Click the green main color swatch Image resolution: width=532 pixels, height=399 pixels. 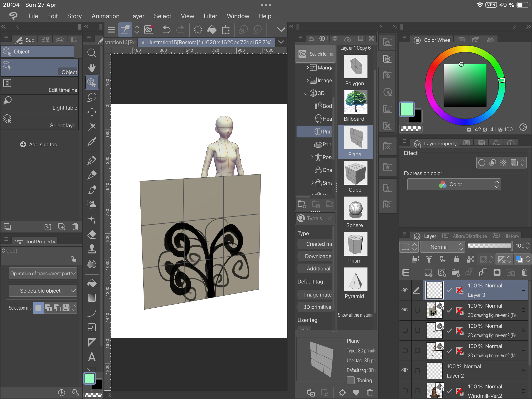(x=407, y=109)
